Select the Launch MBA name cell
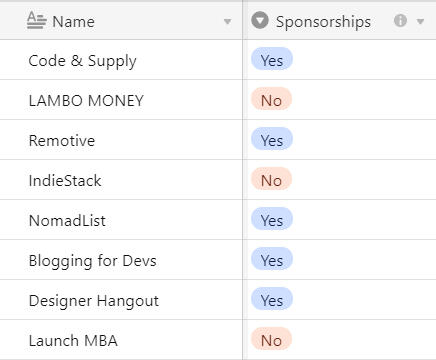This screenshot has height=360, width=436. (x=121, y=340)
